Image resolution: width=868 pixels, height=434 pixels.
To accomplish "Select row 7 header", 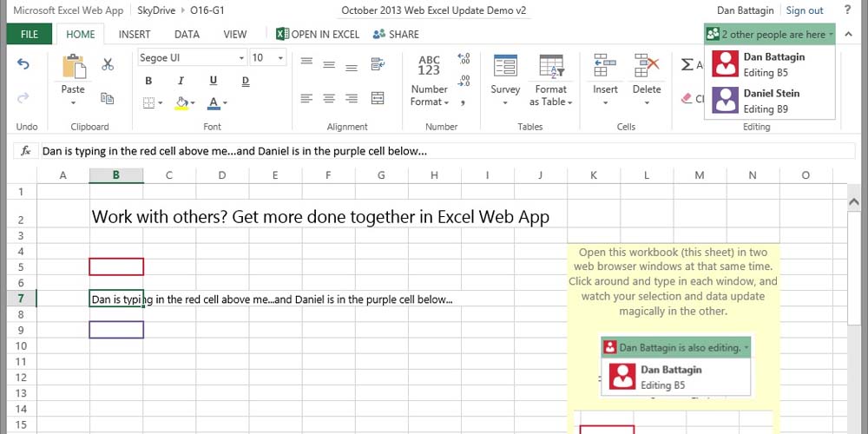I will [x=21, y=299].
